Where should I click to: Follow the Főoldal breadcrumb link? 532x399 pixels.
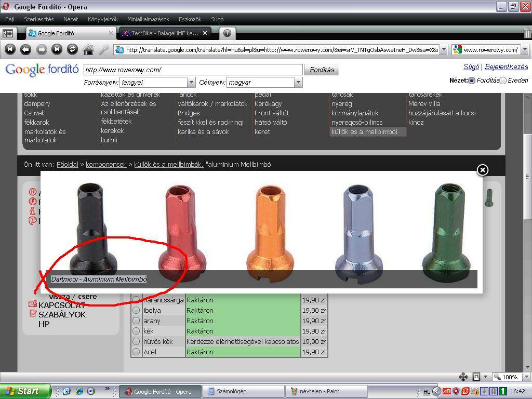click(x=67, y=164)
